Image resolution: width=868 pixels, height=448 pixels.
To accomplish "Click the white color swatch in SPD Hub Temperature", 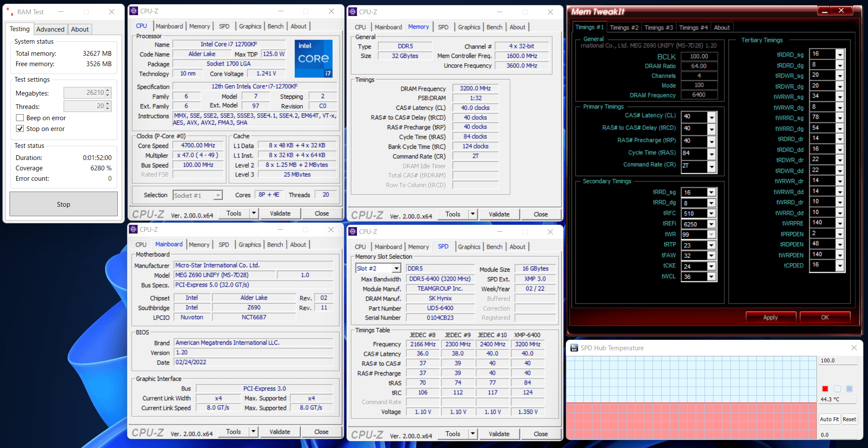I will (x=837, y=389).
